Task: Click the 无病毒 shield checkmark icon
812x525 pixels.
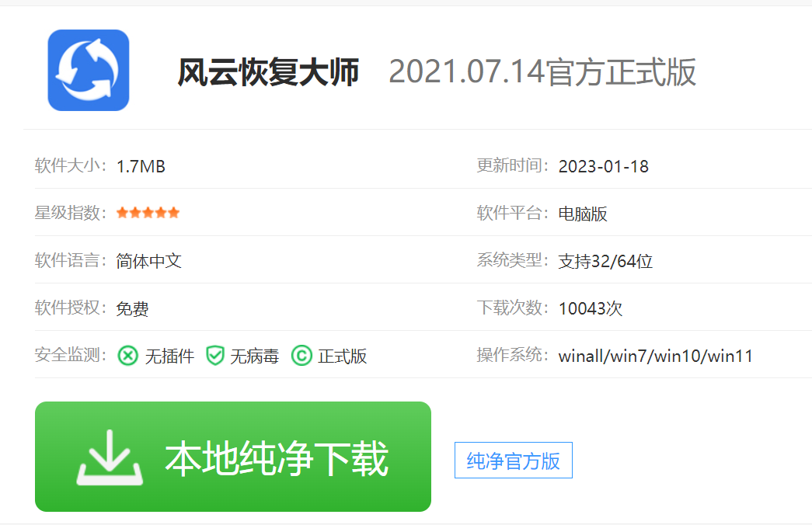Action: (x=214, y=356)
